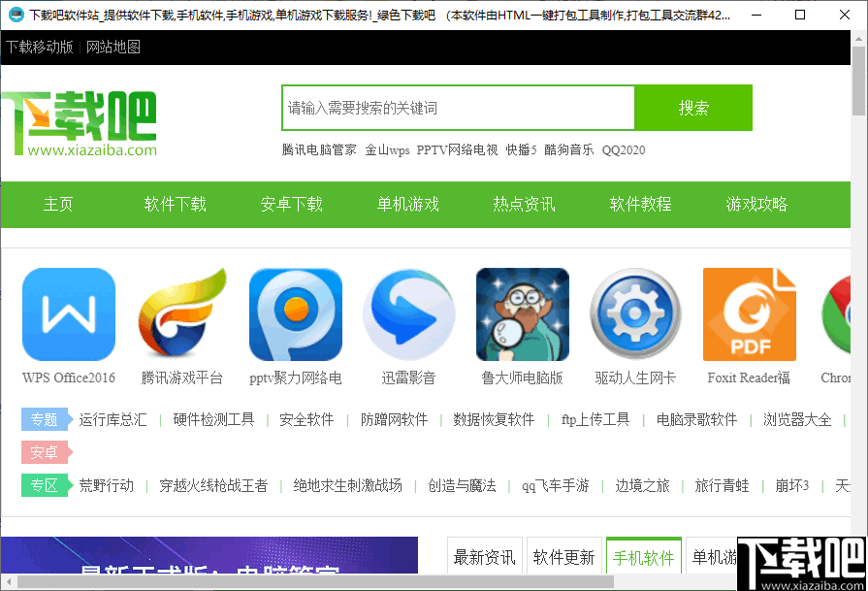
Task: Click the 迅雷影音 player icon
Action: (408, 313)
